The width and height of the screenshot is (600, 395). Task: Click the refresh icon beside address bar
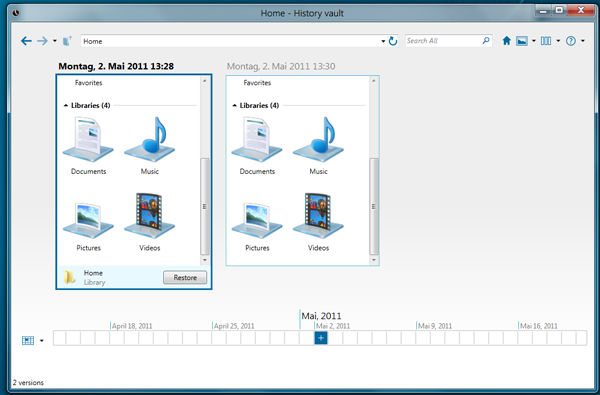(x=393, y=41)
